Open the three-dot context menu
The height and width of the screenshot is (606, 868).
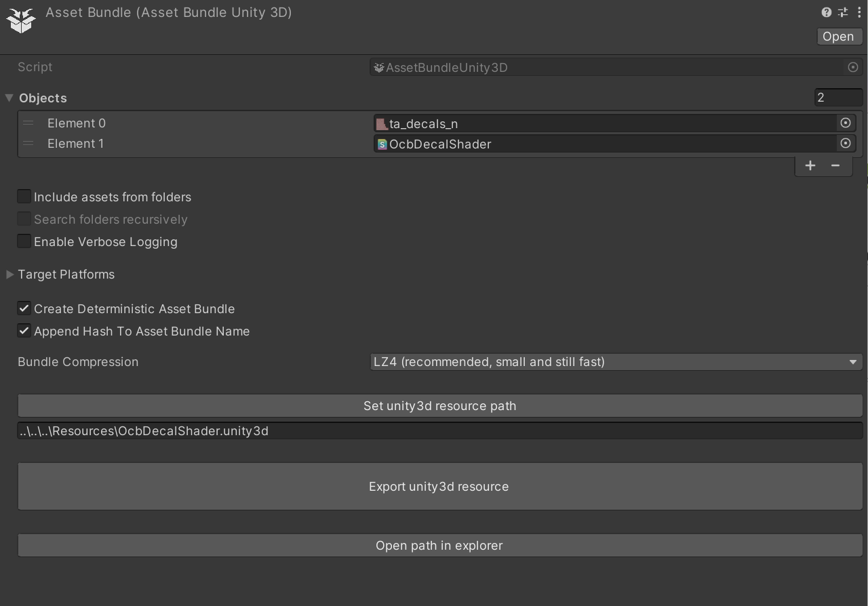[x=859, y=12]
